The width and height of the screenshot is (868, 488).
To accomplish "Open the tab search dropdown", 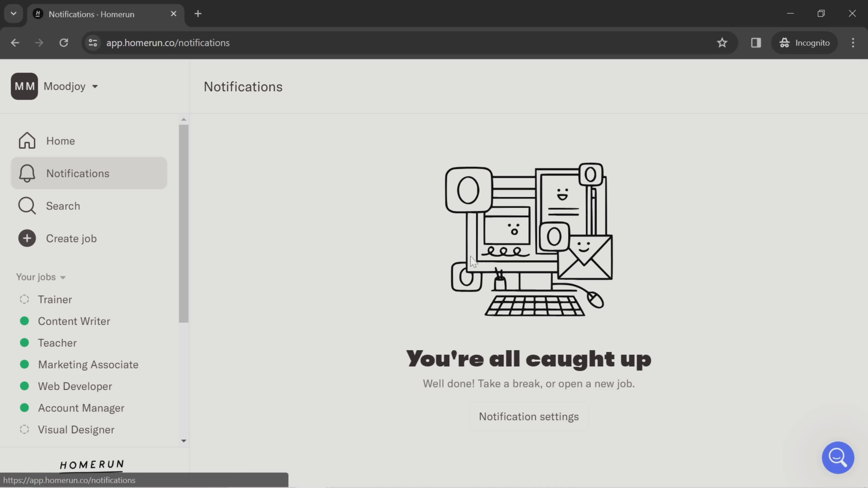I will 14,14.
